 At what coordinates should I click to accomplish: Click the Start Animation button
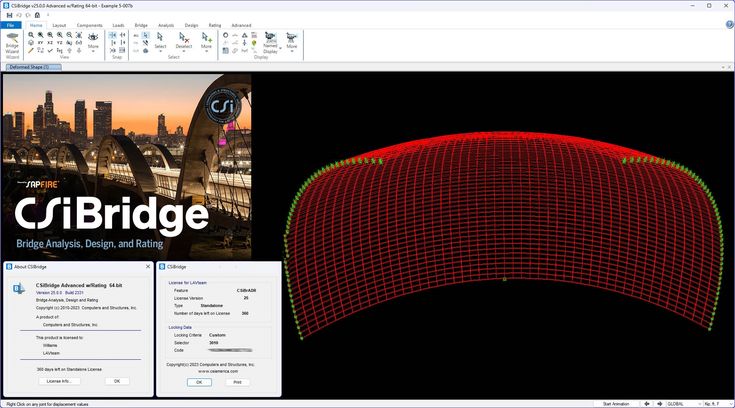point(616,404)
